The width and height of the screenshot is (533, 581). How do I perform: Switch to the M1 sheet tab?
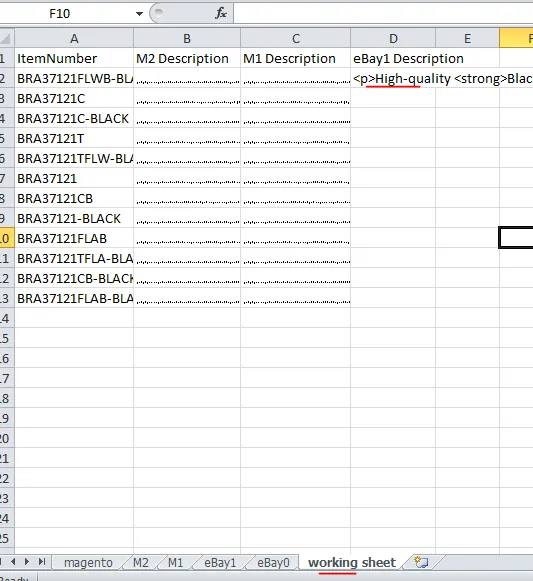tap(176, 562)
